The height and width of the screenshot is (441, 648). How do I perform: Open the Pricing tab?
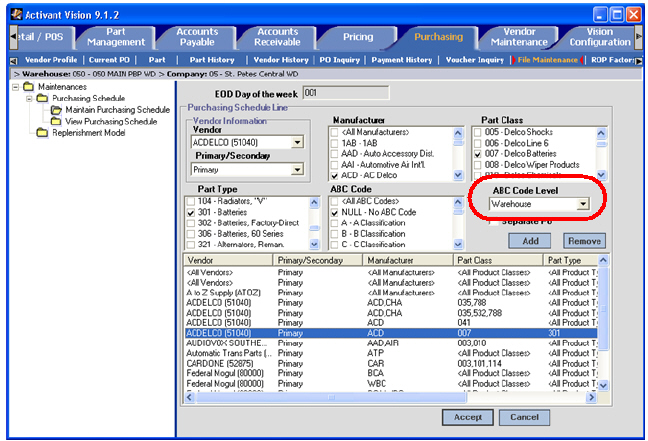point(358,37)
